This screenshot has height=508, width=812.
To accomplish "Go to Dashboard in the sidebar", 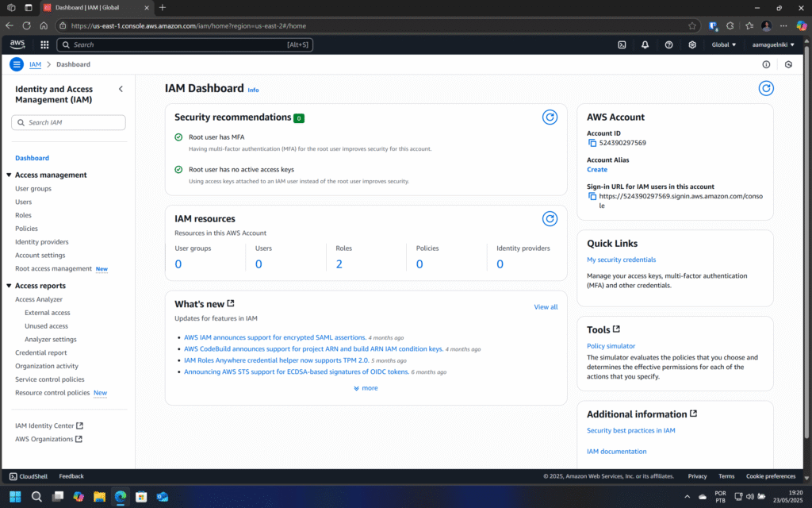I will point(32,158).
